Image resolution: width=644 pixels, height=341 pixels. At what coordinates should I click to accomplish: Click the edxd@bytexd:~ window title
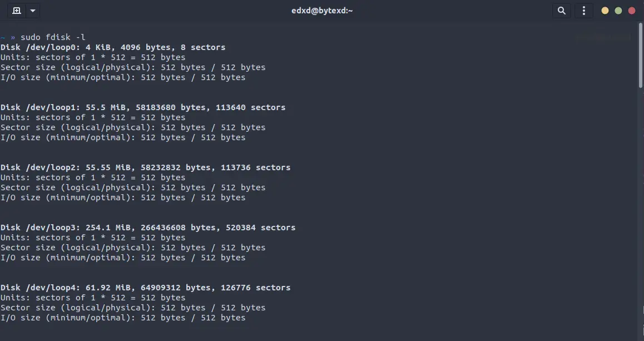click(322, 11)
